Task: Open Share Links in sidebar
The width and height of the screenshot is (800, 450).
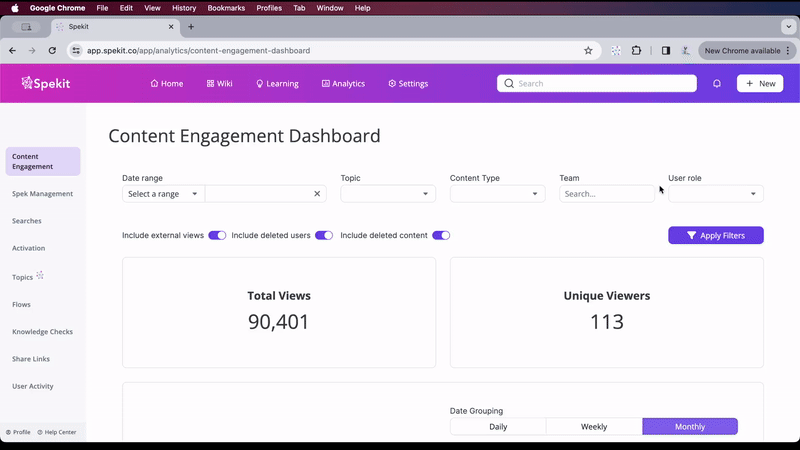Action: (31, 359)
